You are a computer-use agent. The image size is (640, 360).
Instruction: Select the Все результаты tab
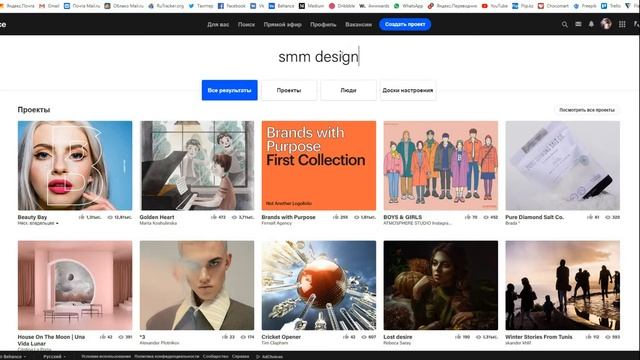coord(229,90)
